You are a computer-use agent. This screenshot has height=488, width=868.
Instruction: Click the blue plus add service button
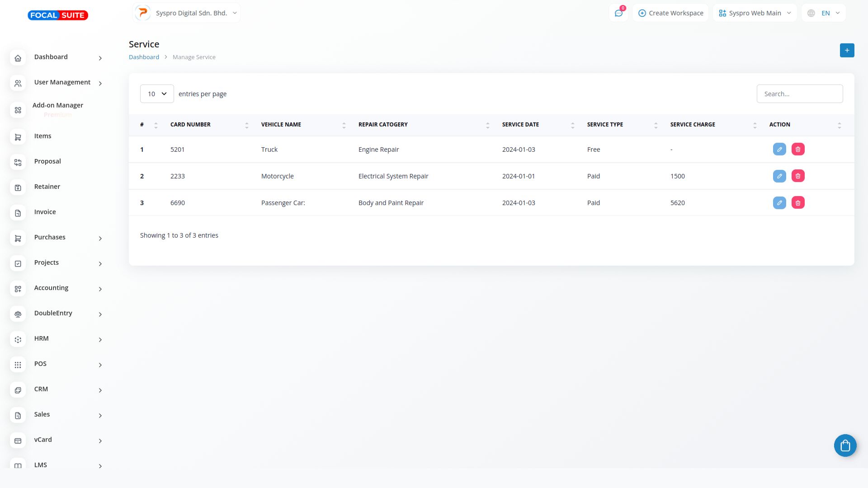[x=847, y=50]
